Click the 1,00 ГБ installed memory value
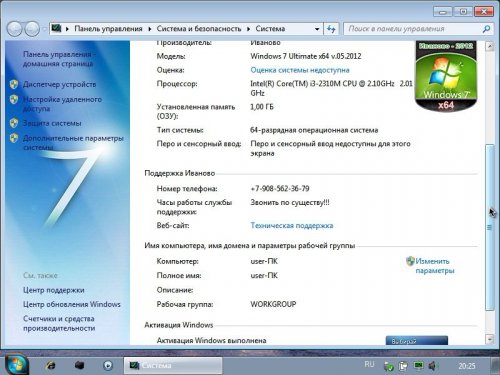Viewport: 500px width, 375px height. pyautogui.click(x=262, y=107)
